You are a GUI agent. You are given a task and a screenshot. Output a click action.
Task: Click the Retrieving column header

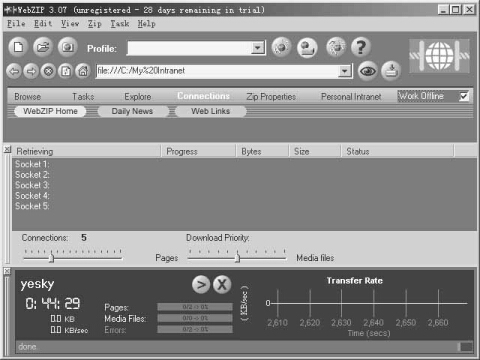coord(87,151)
